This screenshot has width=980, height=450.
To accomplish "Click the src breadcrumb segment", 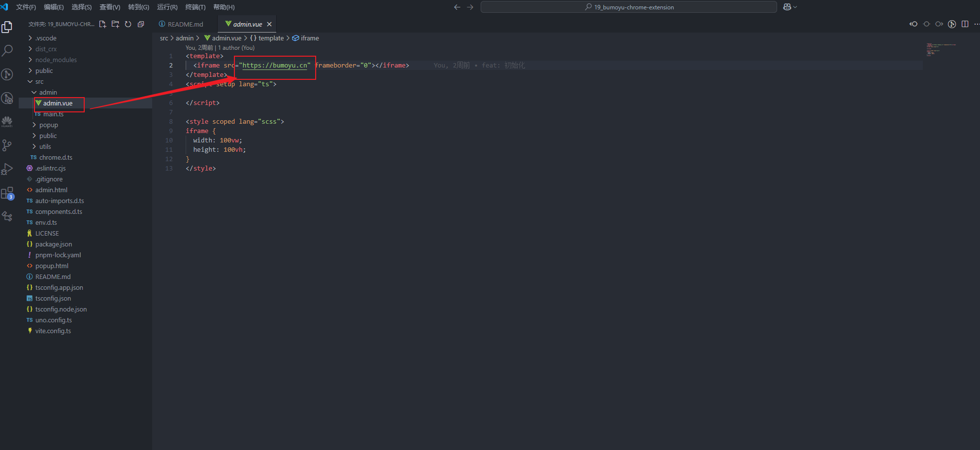I will click(164, 38).
